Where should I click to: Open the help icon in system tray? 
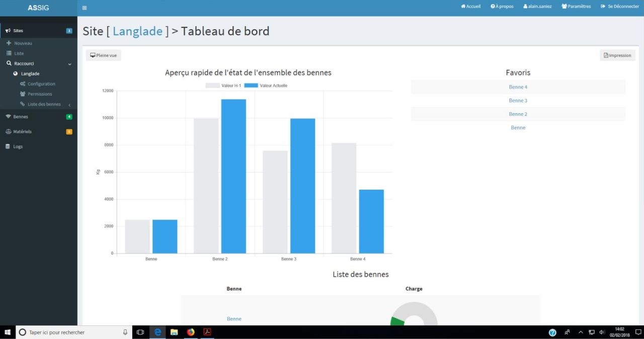pyautogui.click(x=552, y=332)
